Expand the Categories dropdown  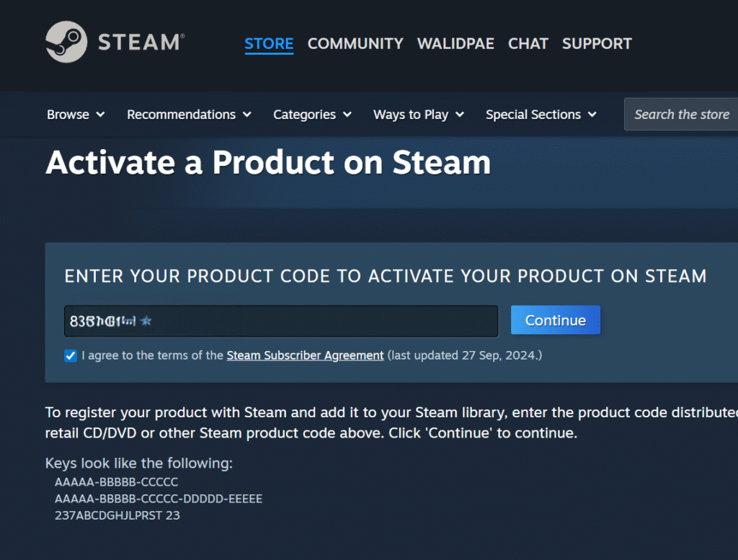(x=312, y=115)
